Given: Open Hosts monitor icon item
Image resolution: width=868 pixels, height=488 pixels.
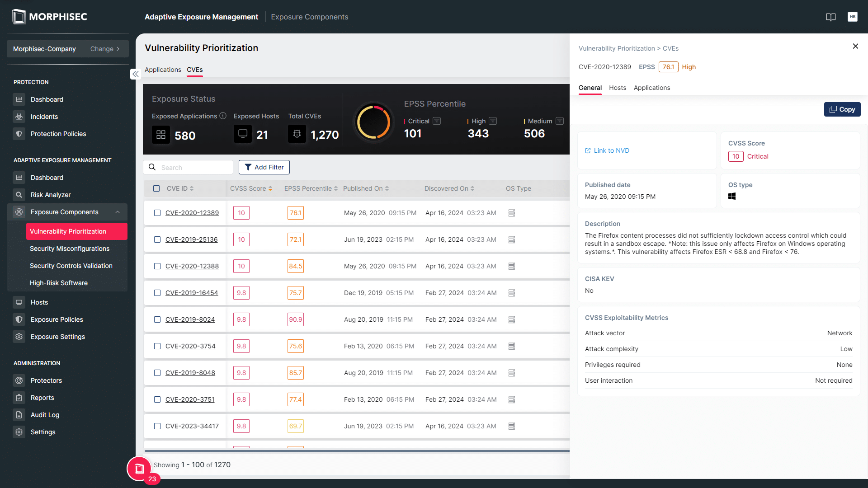Looking at the screenshot, I should click(39, 302).
